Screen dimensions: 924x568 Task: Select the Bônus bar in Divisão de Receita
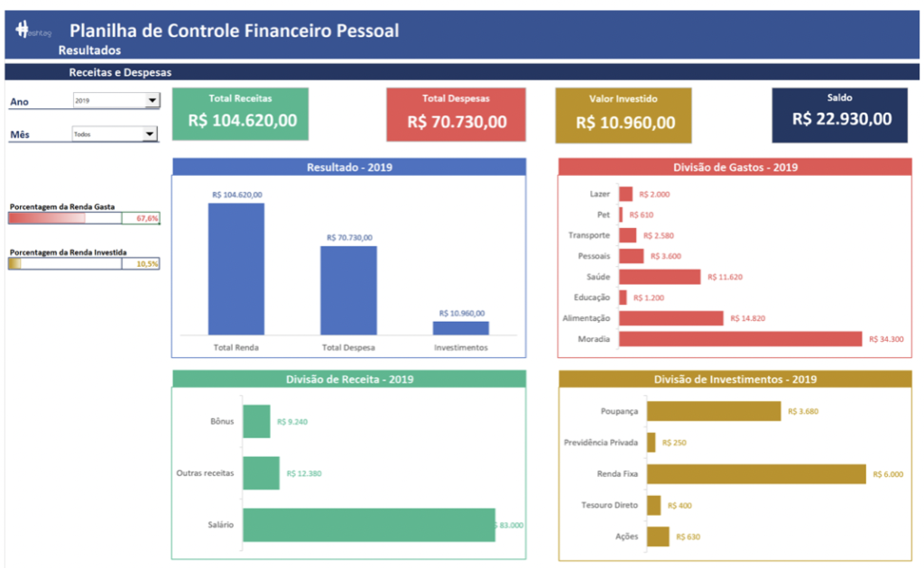click(x=259, y=421)
